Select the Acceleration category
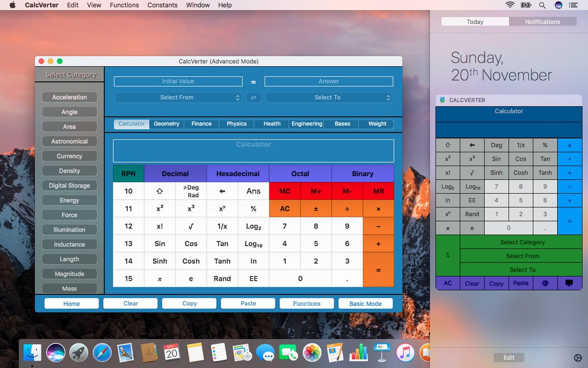 click(70, 97)
